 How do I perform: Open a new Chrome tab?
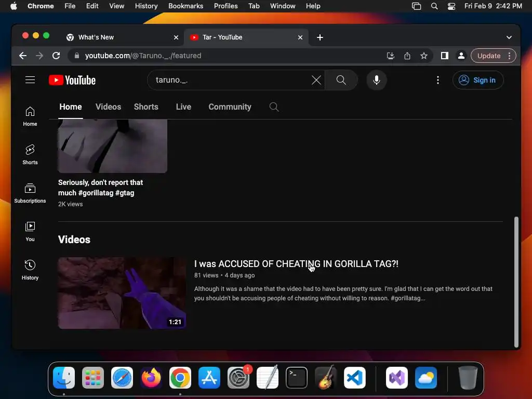point(320,37)
